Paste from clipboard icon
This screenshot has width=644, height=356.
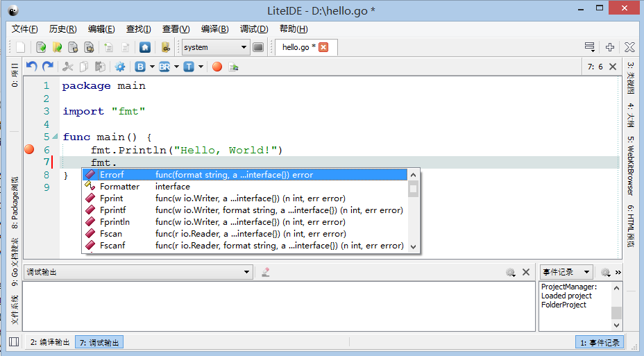(100, 67)
